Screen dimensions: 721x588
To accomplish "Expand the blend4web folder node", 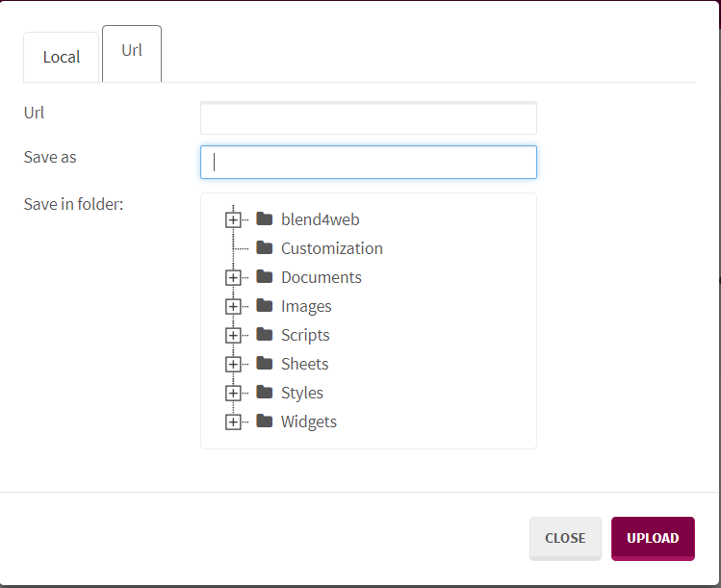I will 232,219.
